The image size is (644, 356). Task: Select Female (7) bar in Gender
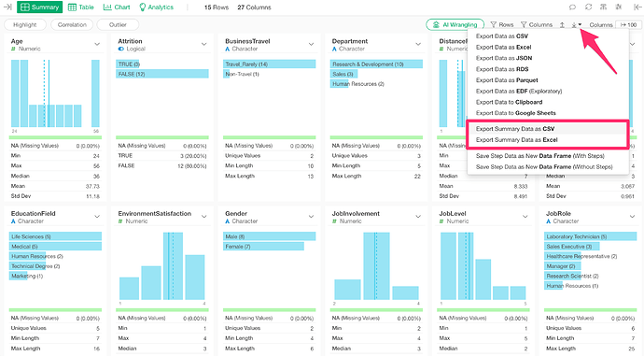(264, 247)
